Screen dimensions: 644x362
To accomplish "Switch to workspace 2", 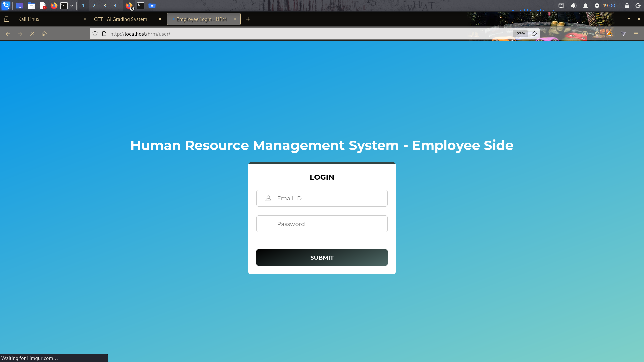I will 94,6.
